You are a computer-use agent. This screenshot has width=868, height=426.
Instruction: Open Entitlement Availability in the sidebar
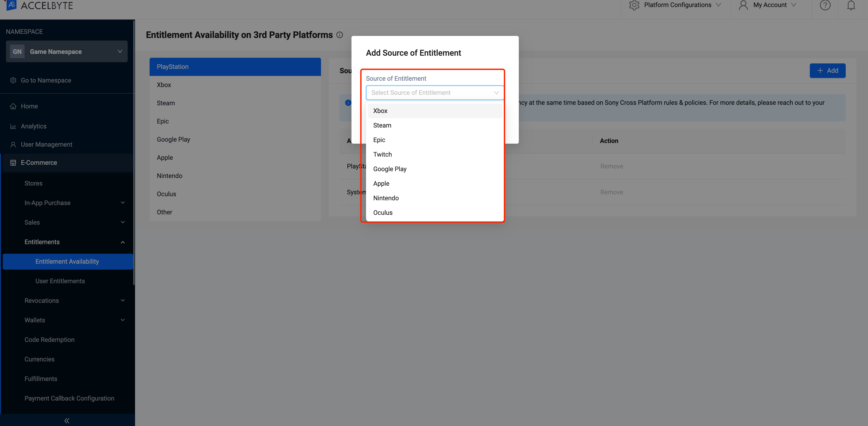pos(68,261)
